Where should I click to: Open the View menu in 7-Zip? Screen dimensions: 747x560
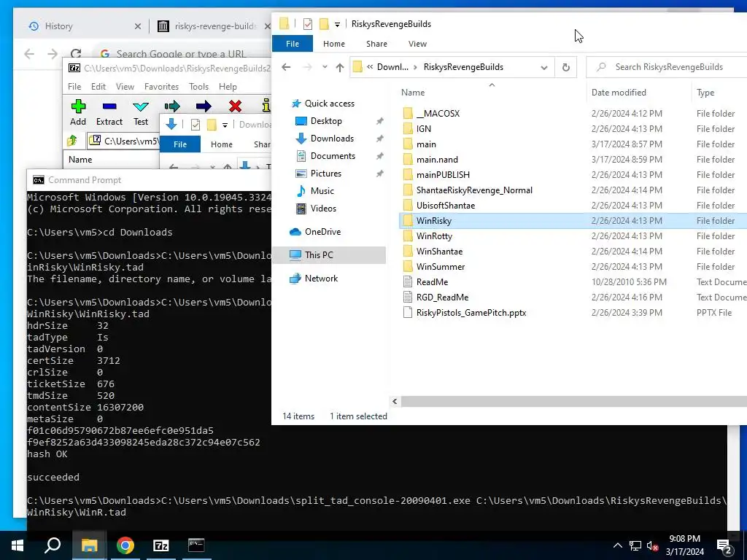pos(125,87)
